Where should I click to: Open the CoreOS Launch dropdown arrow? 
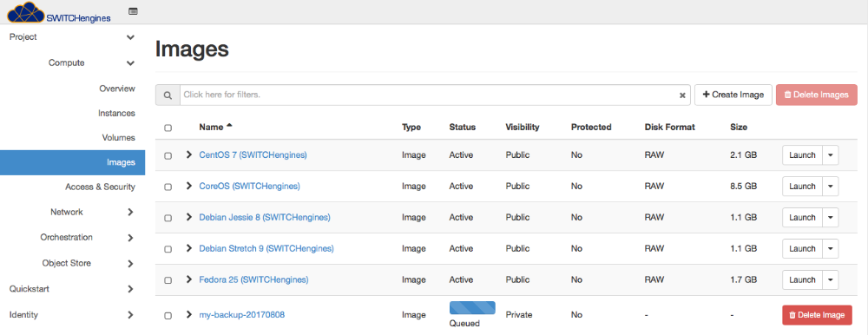coord(831,186)
